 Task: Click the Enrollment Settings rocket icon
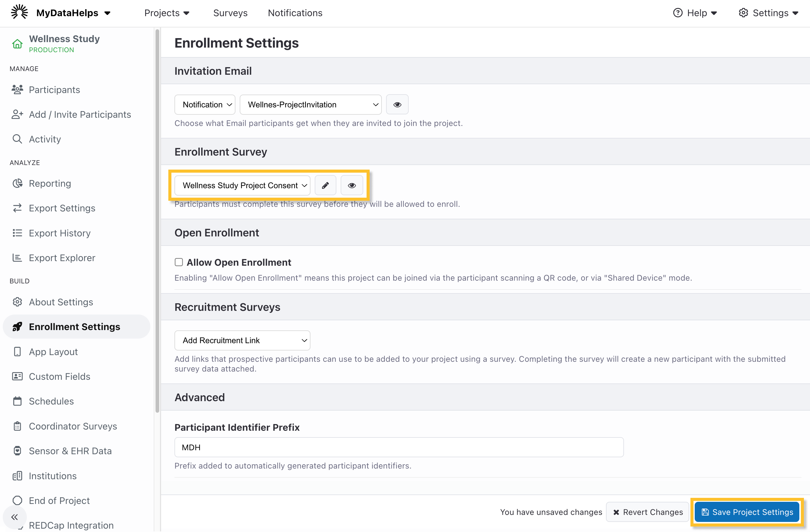pos(17,327)
